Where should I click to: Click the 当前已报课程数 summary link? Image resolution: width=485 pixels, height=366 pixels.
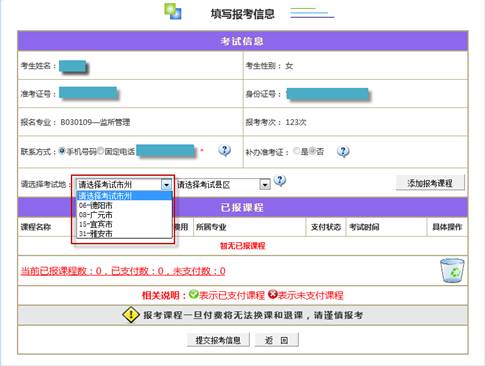(x=123, y=271)
